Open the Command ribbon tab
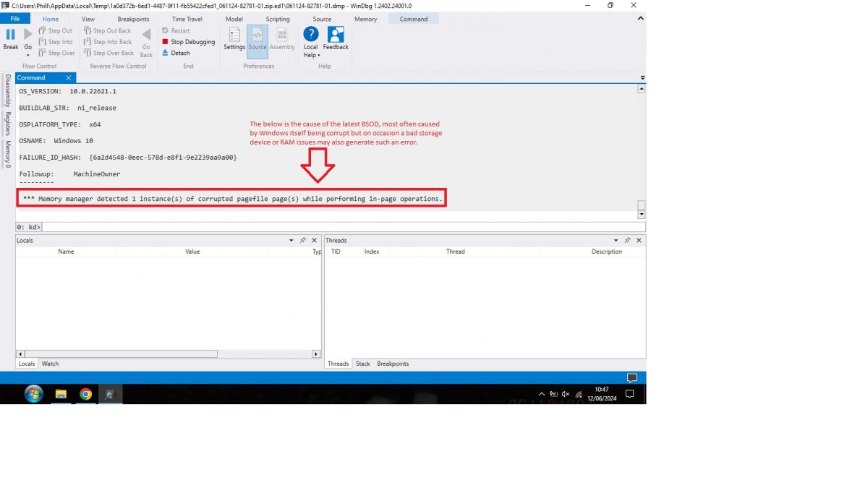 pos(414,19)
